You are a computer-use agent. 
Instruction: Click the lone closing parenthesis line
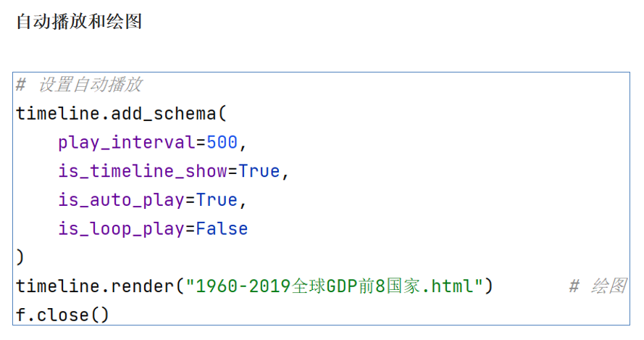click(20, 257)
